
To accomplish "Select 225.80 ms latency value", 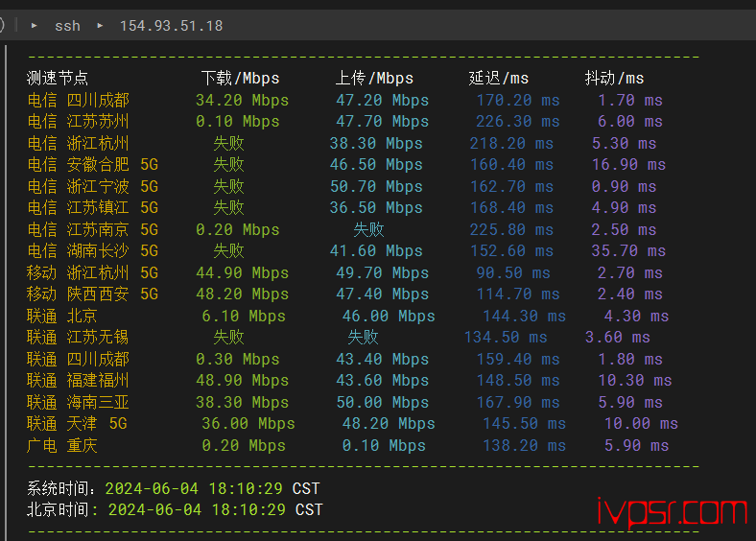I will tap(511, 229).
